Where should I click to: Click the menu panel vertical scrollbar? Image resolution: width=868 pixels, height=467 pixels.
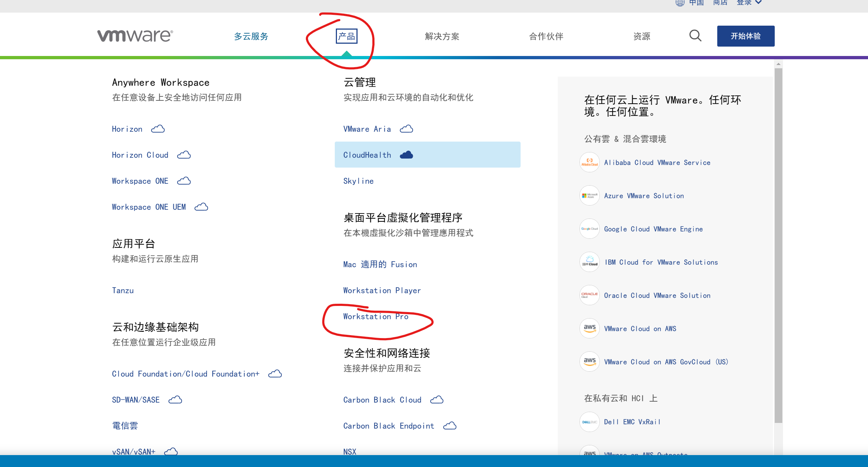coord(778,246)
